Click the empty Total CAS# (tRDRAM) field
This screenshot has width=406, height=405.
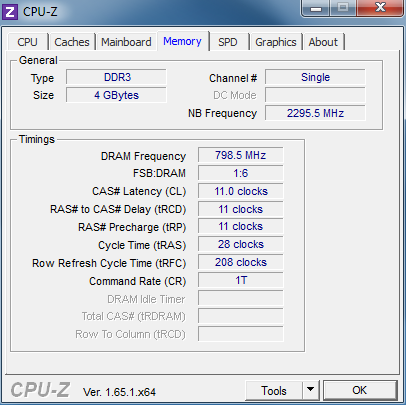point(240,316)
